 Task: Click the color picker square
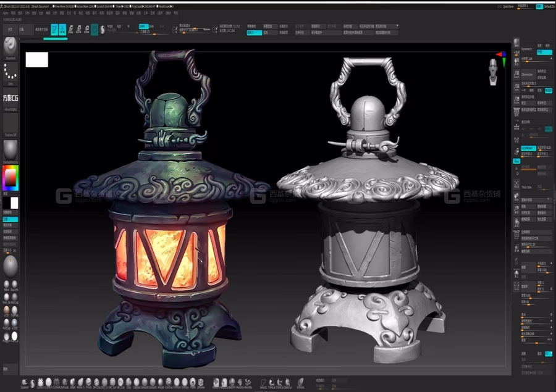(x=11, y=178)
